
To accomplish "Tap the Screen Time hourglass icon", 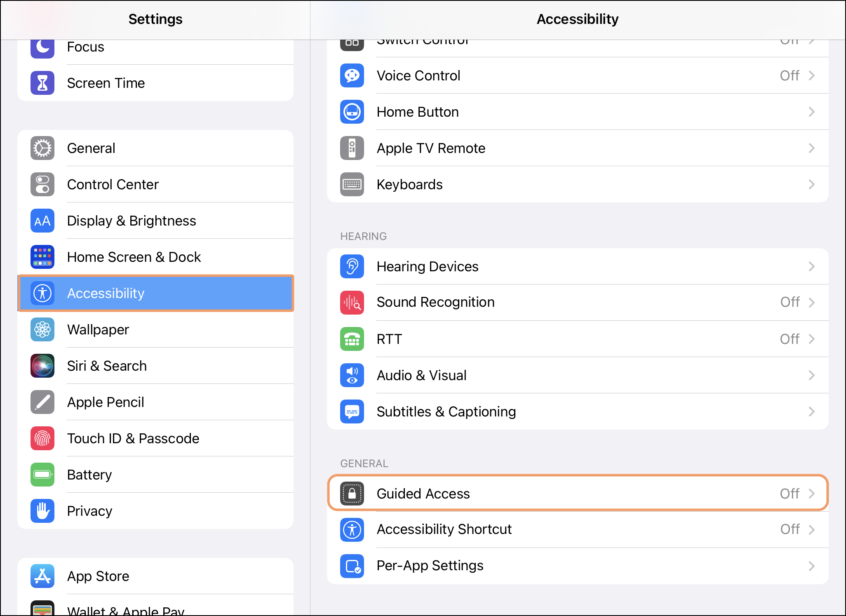I will [x=42, y=83].
